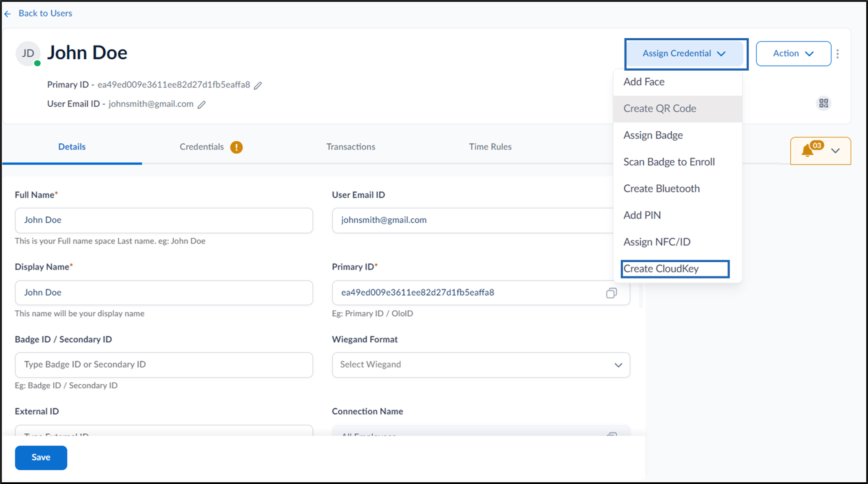Select Create QR Code menu option
The height and width of the screenshot is (484, 868).
pyautogui.click(x=677, y=109)
